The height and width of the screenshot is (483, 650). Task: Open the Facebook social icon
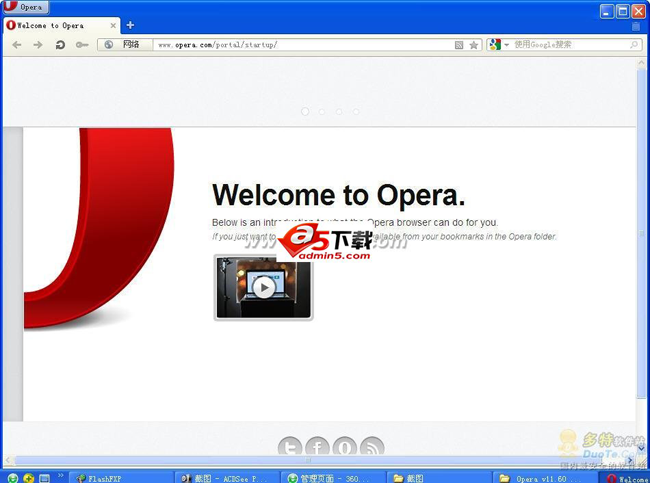[317, 447]
